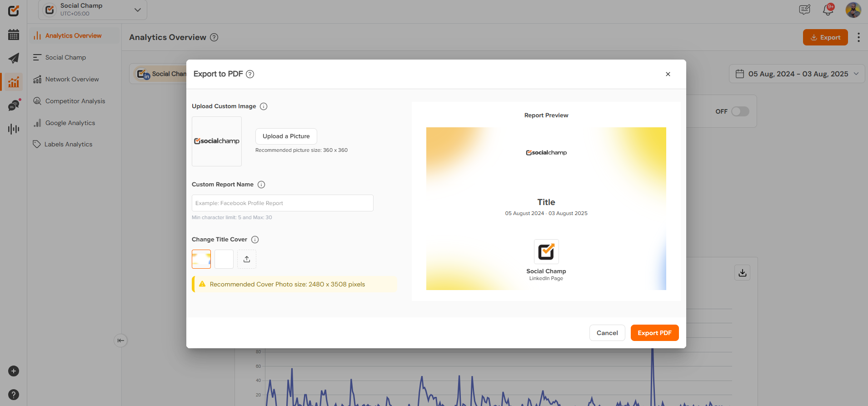Click the Social Champ profile logo in report preview
This screenshot has height=406, width=868.
coord(546,251)
